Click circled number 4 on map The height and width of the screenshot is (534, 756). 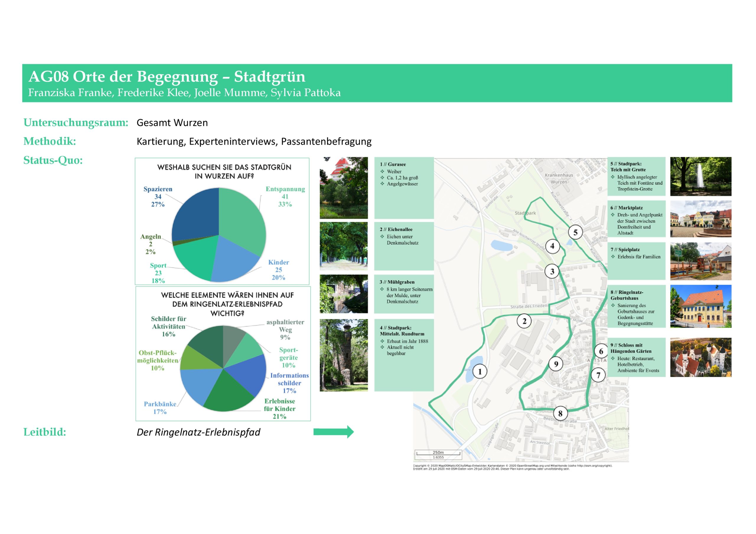point(552,246)
